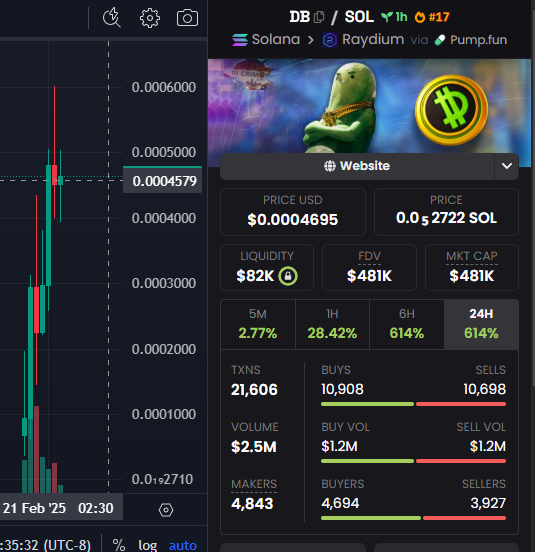Click the buyers count 4,694
535x552 pixels.
click(x=340, y=503)
